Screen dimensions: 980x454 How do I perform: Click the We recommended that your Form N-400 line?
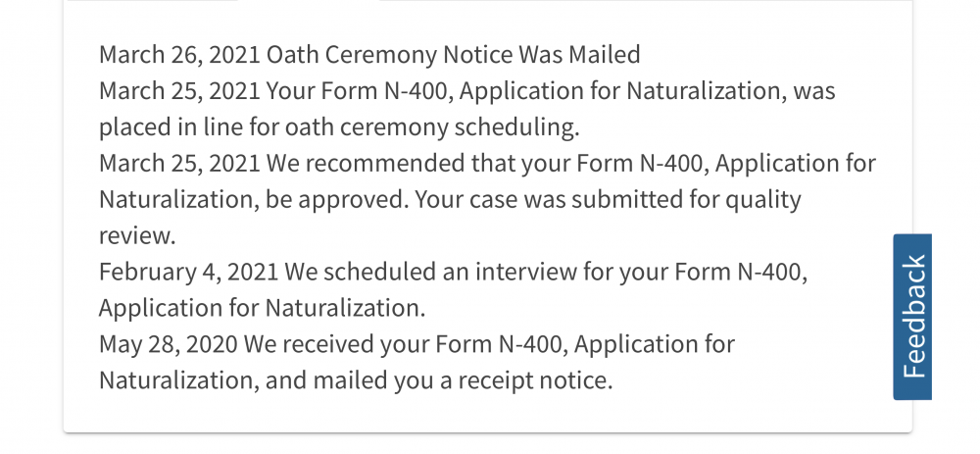(x=487, y=163)
